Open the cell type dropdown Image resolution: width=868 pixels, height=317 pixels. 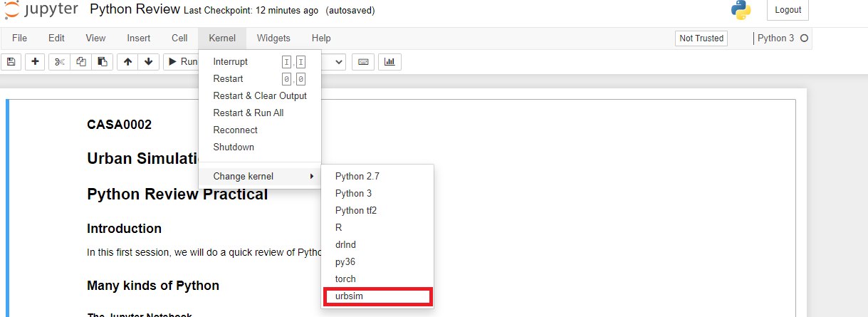click(333, 62)
